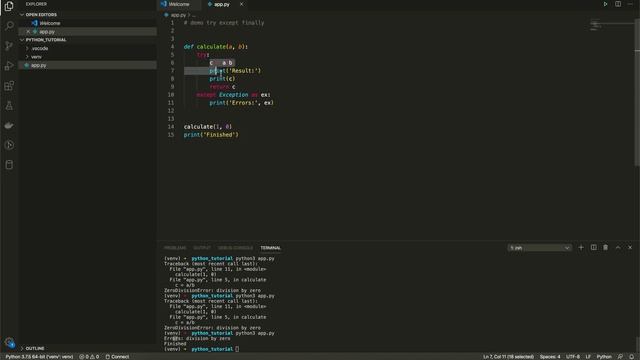Select the Terminal panel tab

tap(271, 248)
